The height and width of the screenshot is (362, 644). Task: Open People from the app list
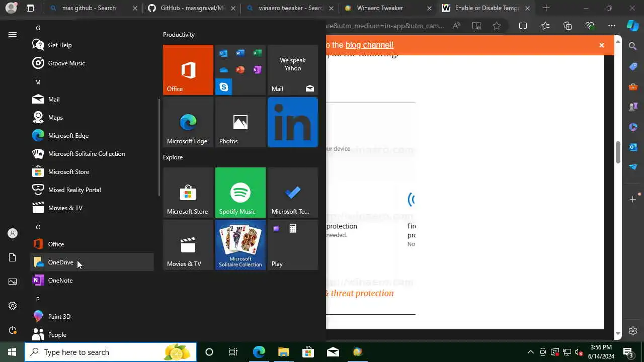(x=92, y=334)
